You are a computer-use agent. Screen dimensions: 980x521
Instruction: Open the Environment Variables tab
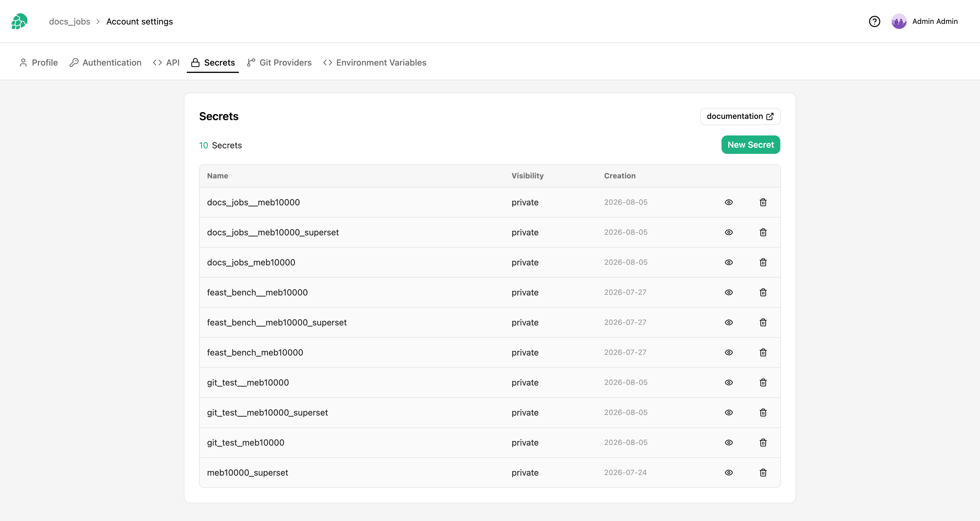(x=375, y=63)
